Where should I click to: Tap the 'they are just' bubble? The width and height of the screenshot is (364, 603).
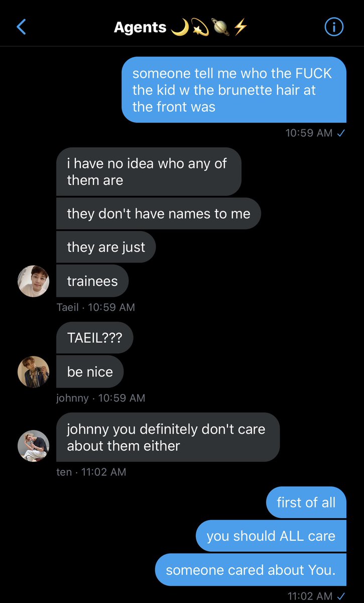point(106,247)
